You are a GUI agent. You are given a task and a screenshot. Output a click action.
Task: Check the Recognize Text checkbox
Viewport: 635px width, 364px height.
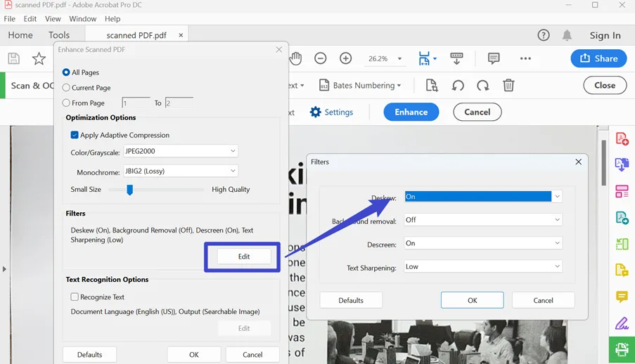(x=75, y=297)
